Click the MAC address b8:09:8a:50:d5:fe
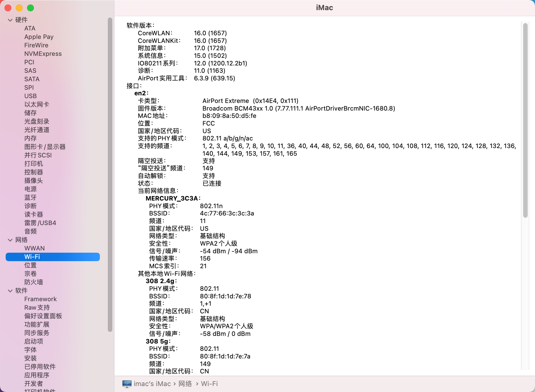The width and height of the screenshot is (535, 392). pos(229,116)
